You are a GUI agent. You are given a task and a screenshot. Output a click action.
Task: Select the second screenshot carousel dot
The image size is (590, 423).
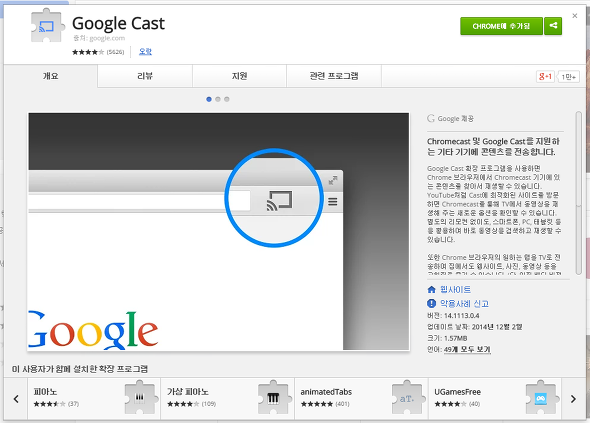click(217, 99)
